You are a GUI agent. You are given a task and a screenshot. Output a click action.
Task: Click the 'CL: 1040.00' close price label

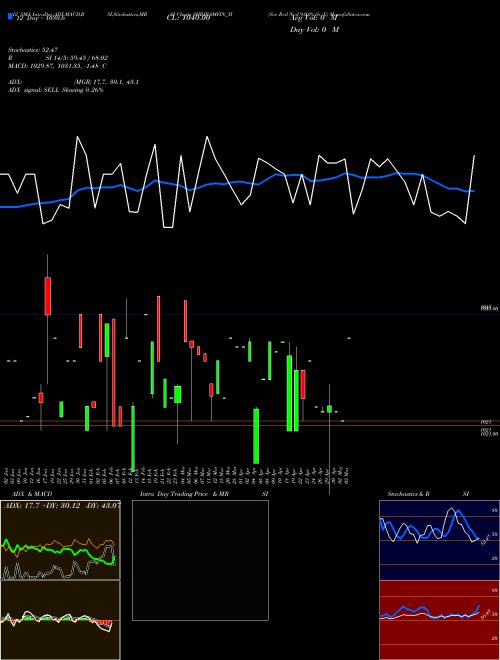coord(188,18)
